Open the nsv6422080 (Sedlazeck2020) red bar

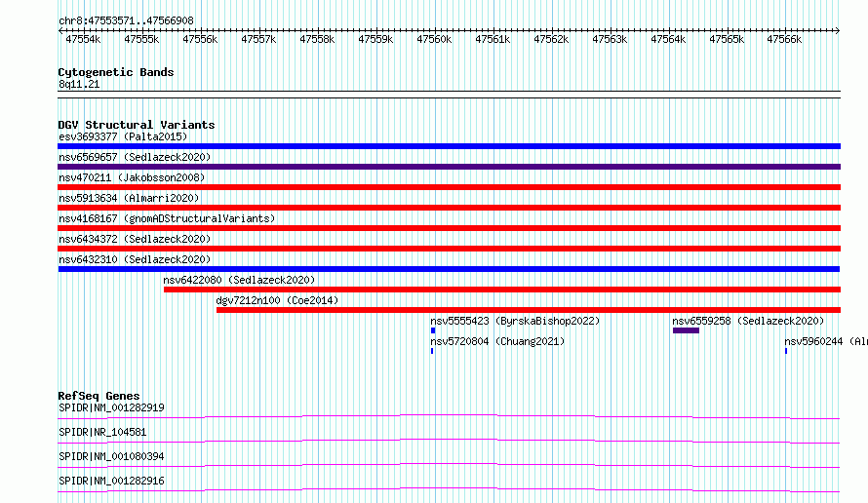502,290
